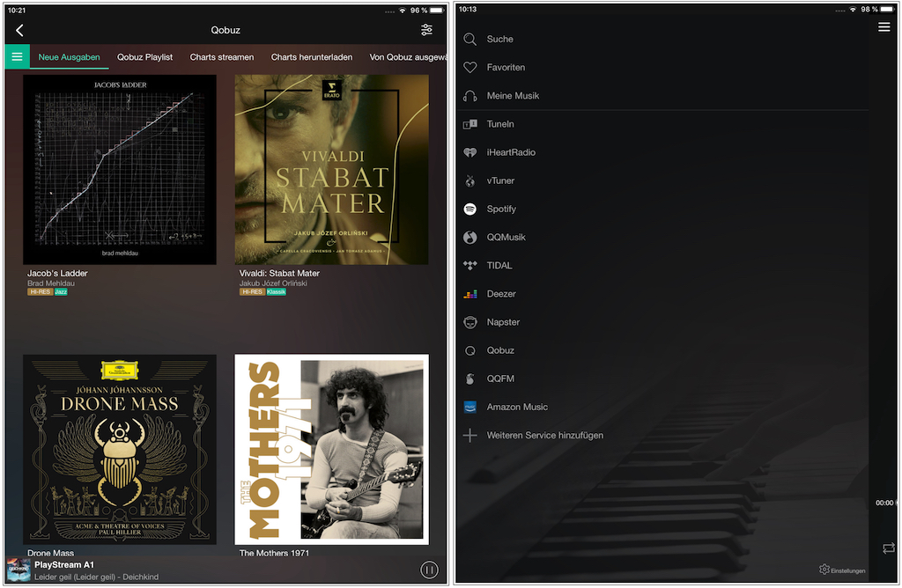Open Einstellungen with the gear icon
The height and width of the screenshot is (588, 902).
[841, 570]
